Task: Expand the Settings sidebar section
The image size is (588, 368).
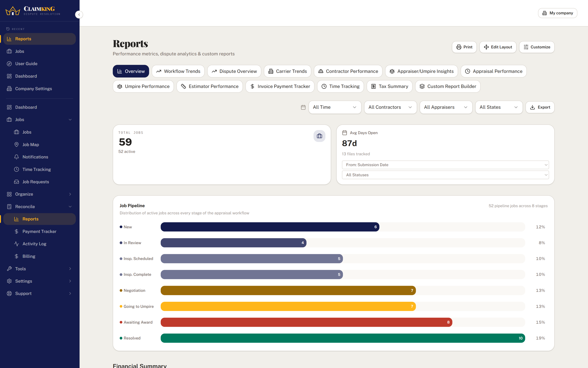Action: click(x=40, y=281)
